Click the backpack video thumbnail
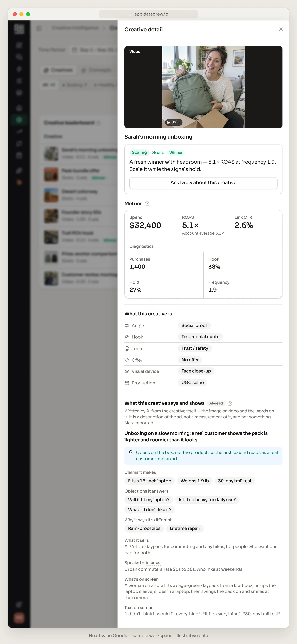The height and width of the screenshot is (644, 297). [x=203, y=87]
